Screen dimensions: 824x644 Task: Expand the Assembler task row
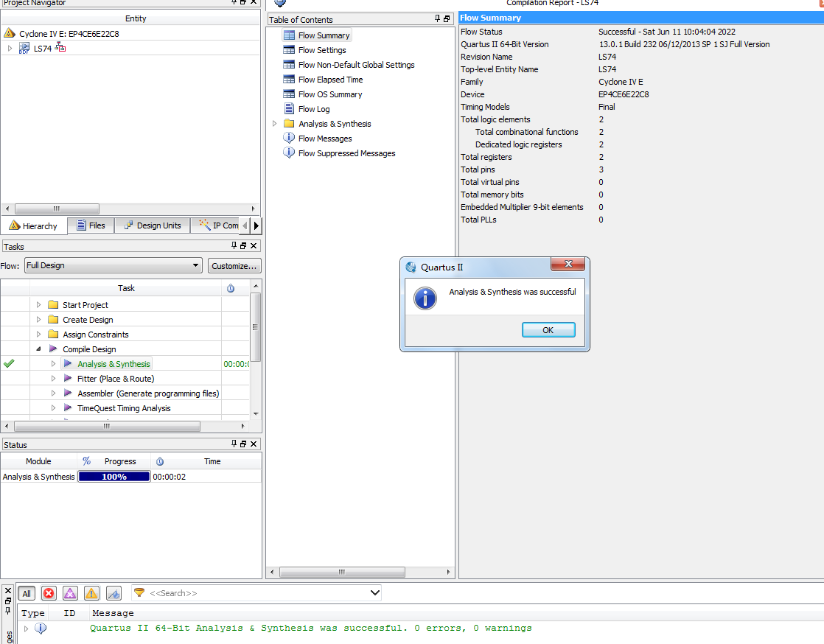[53, 393]
